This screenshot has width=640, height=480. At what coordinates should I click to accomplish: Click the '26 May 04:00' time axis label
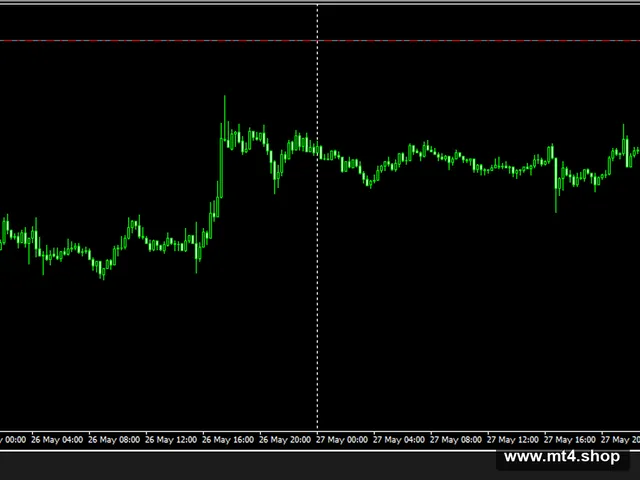[x=57, y=440]
